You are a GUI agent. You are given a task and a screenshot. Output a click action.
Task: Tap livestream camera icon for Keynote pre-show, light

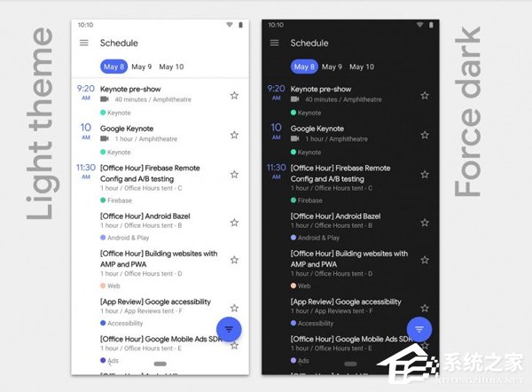click(x=105, y=99)
